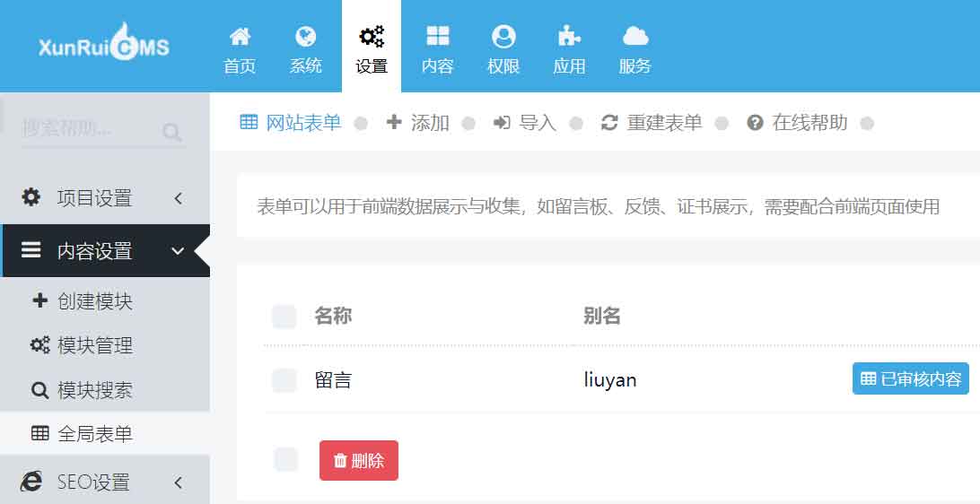Check the 留言 row checkbox
Screen dimensions: 980x504
point(284,379)
